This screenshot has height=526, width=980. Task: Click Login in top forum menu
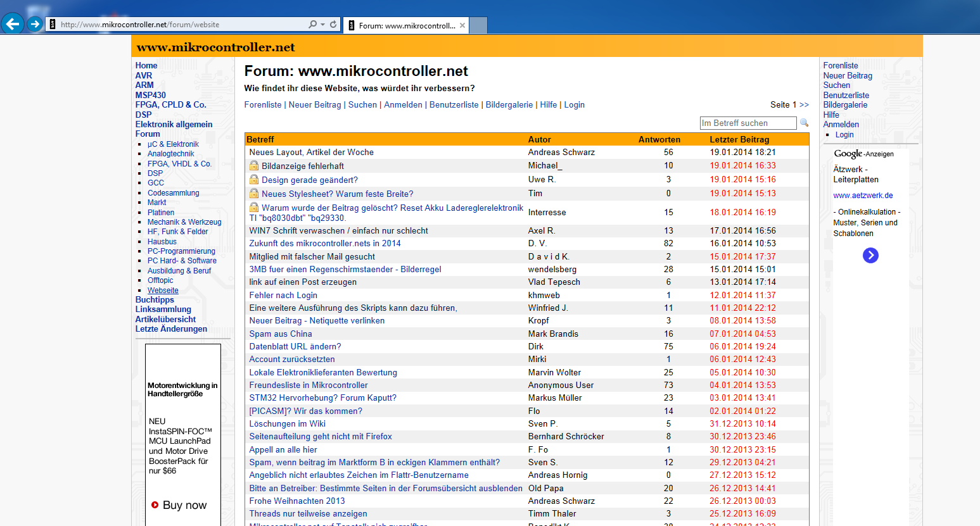575,104
